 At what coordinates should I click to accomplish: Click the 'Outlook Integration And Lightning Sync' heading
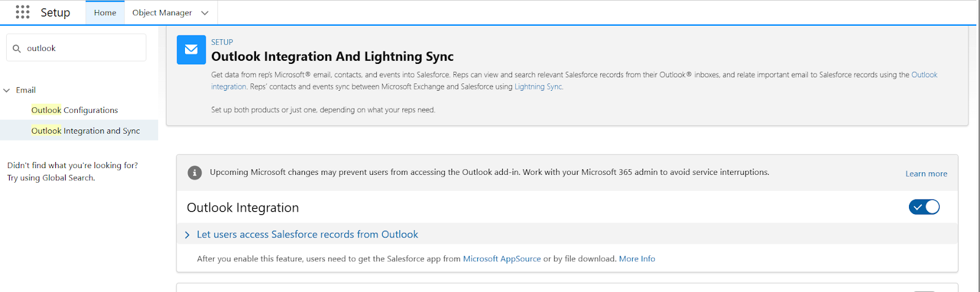click(333, 56)
